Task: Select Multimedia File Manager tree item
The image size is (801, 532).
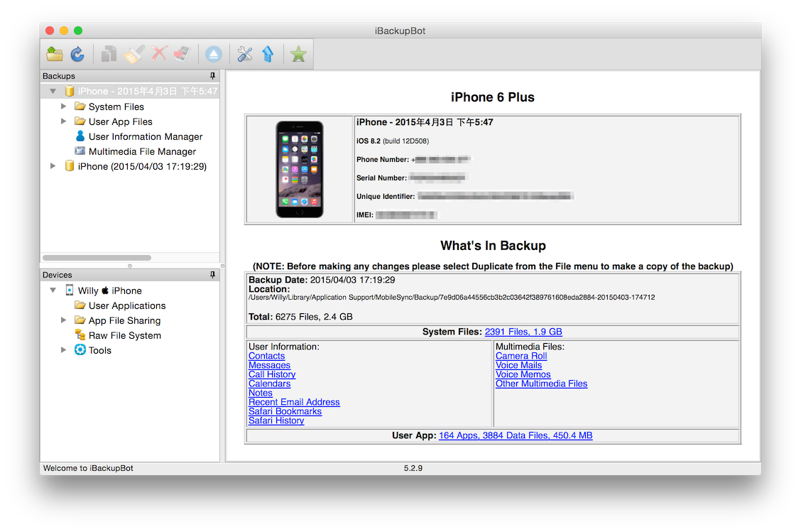Action: (142, 151)
